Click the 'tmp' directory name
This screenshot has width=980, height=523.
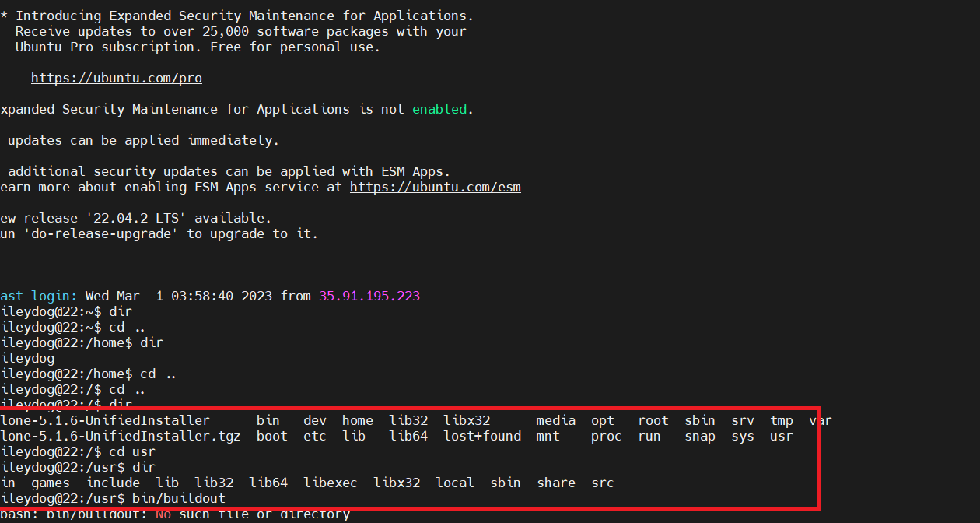point(782,420)
